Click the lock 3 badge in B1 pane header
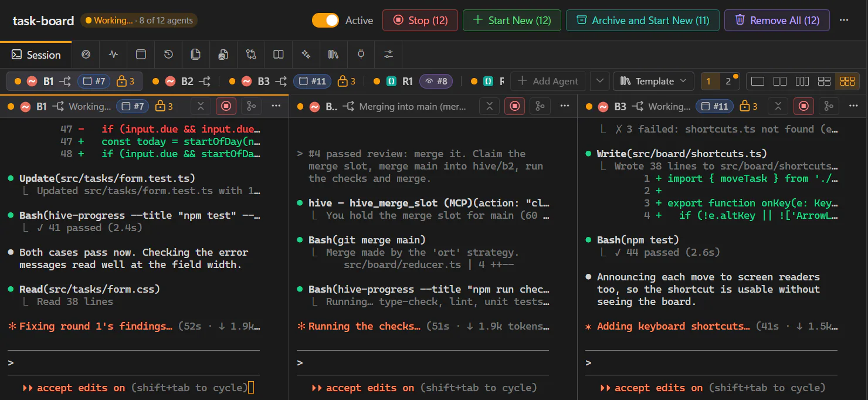 [x=164, y=106]
